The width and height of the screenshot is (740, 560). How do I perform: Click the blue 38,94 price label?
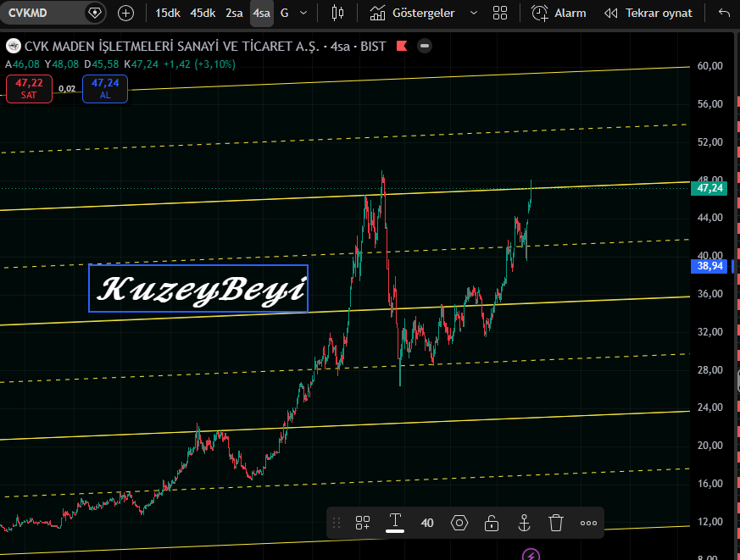(x=709, y=266)
